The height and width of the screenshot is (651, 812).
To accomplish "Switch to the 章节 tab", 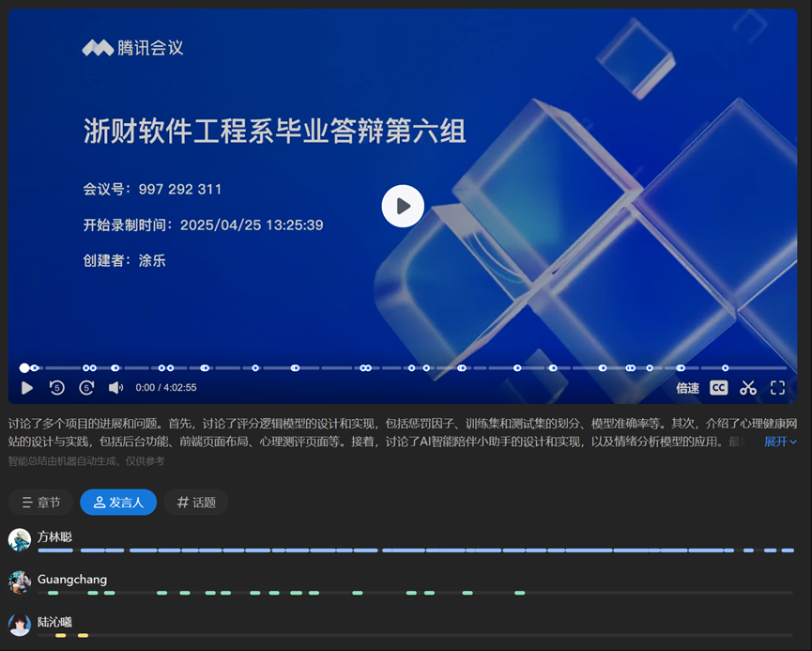I will 41,503.
